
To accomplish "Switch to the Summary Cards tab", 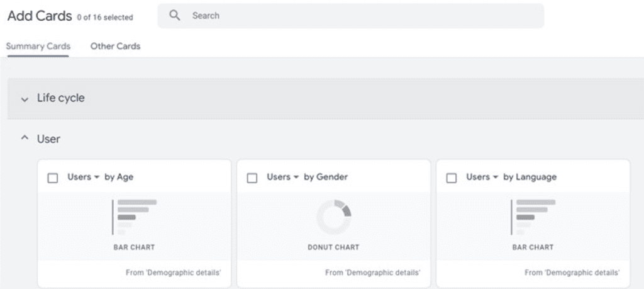I will (x=38, y=46).
